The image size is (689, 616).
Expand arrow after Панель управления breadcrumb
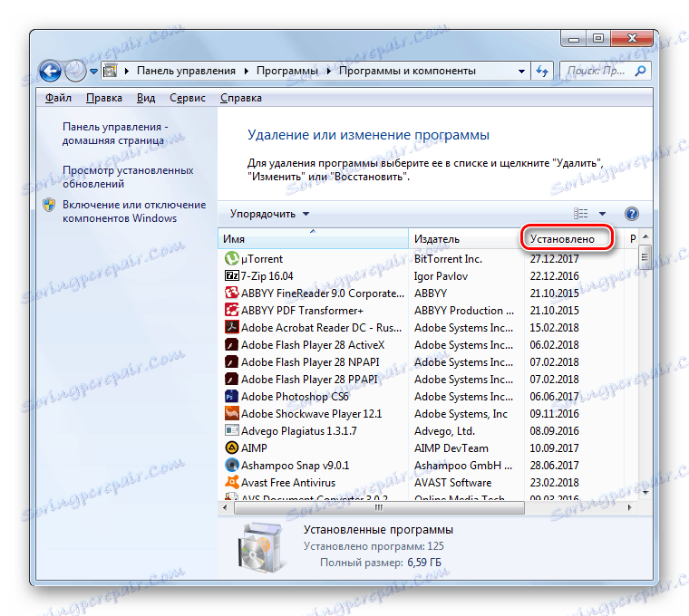click(x=246, y=72)
